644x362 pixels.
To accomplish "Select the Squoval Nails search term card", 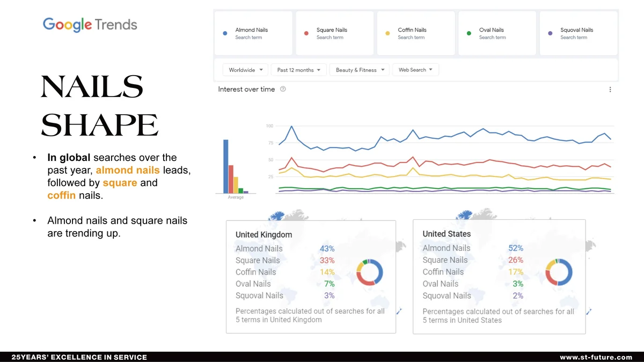I will pos(579,33).
